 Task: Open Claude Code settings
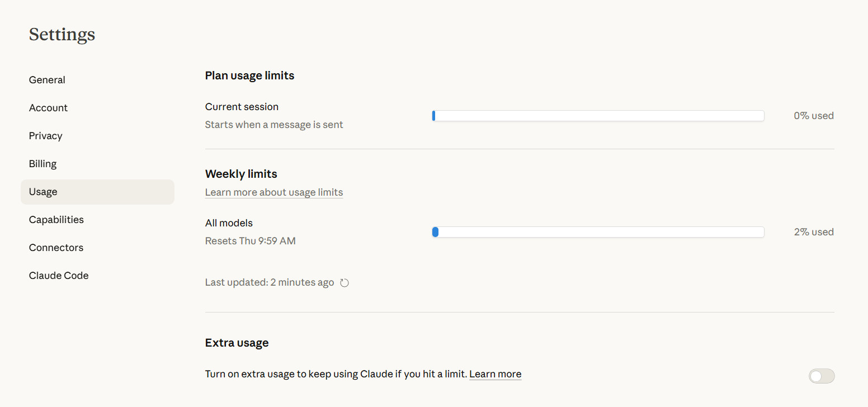tap(59, 276)
